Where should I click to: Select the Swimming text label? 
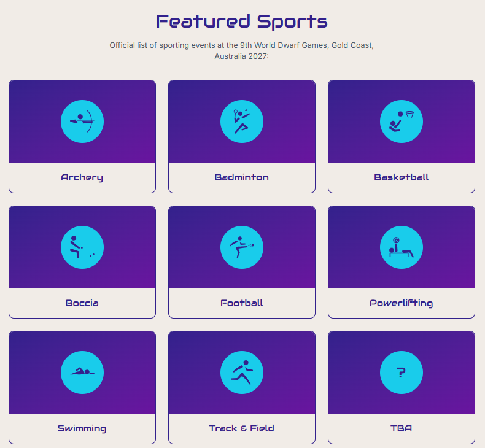click(x=82, y=428)
